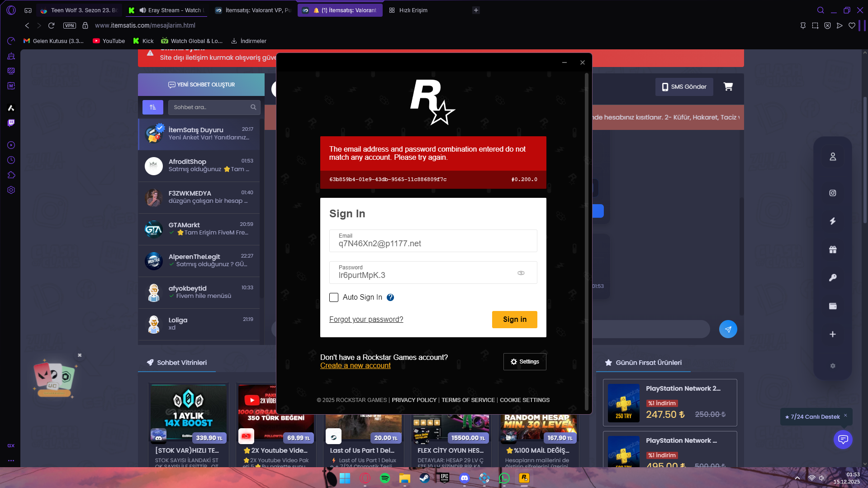This screenshot has width=868, height=488.
Task: Open İndirmeler bookmark
Action: point(249,41)
